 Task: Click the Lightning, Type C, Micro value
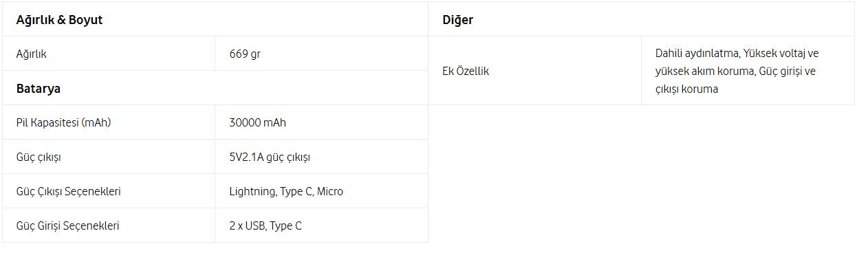coord(286,191)
